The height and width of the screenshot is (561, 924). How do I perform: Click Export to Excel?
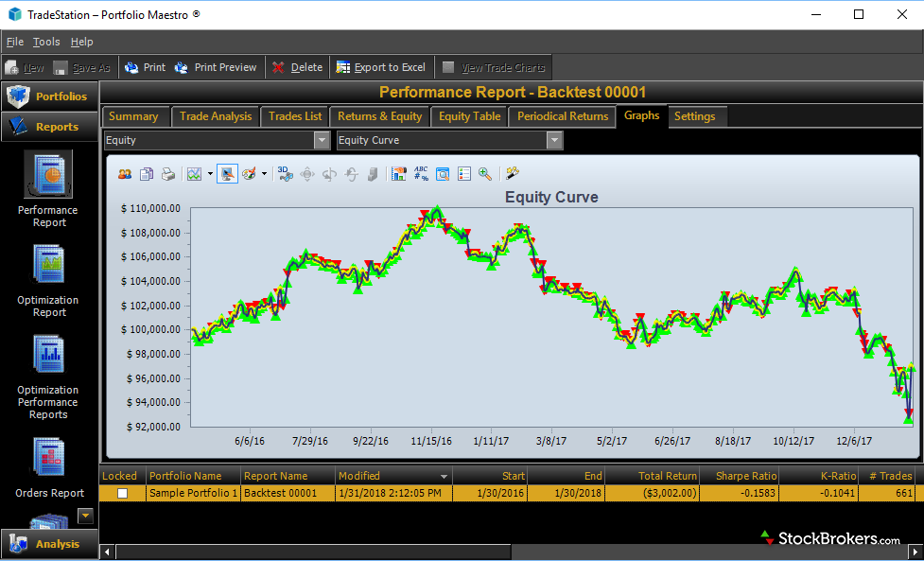tap(381, 68)
